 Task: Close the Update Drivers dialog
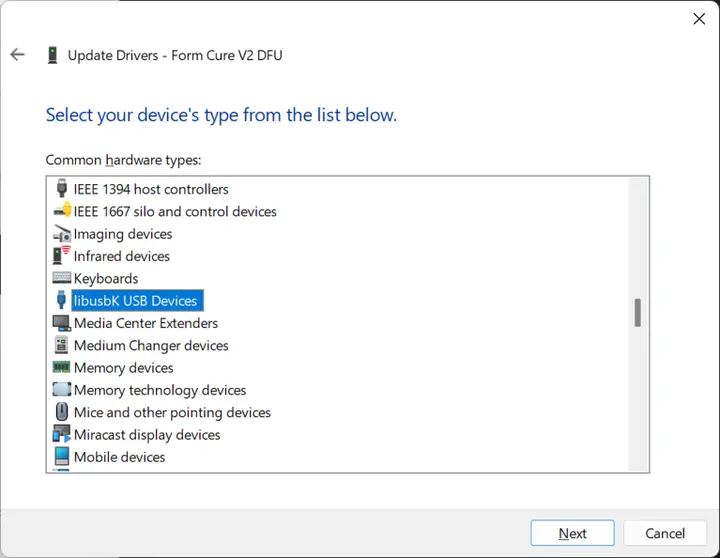click(x=699, y=19)
